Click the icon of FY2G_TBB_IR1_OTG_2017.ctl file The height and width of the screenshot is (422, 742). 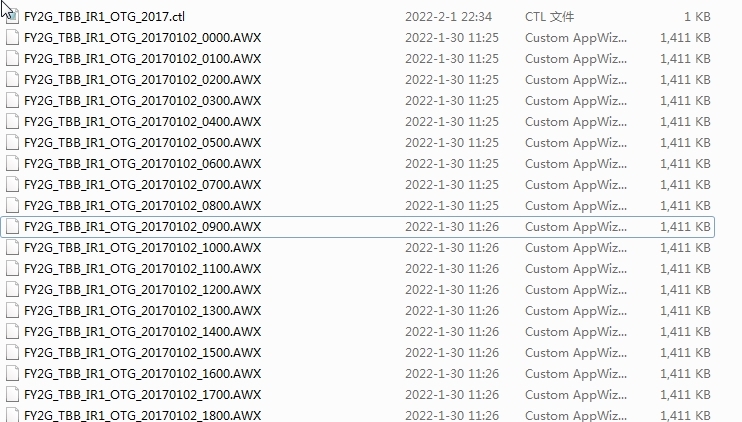click(x=12, y=17)
